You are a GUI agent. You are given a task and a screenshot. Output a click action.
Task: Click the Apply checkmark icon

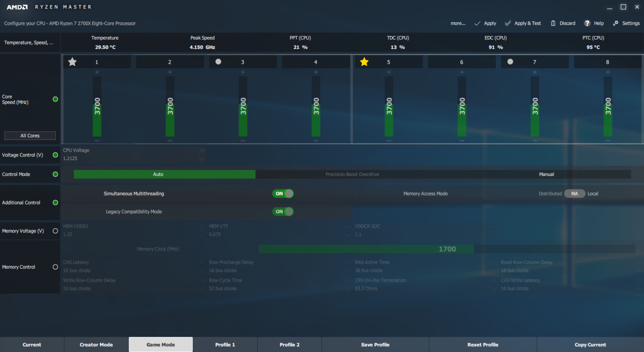click(x=477, y=23)
